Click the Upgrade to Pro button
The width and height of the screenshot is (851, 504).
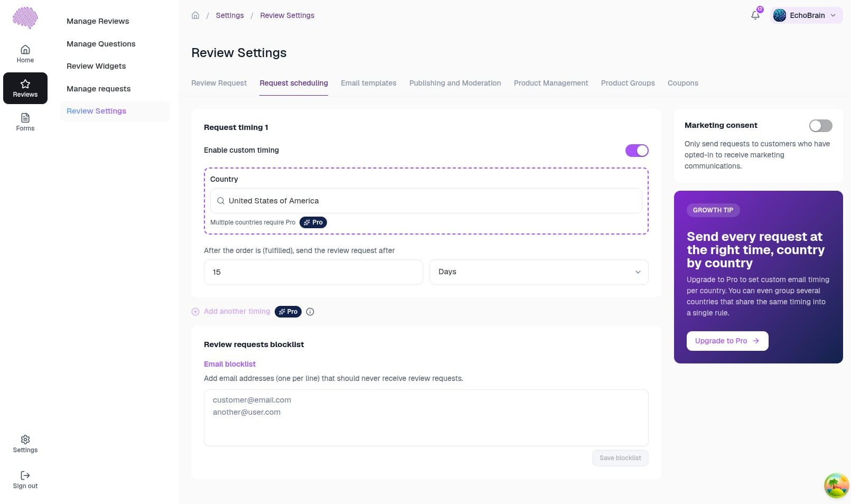[727, 341]
